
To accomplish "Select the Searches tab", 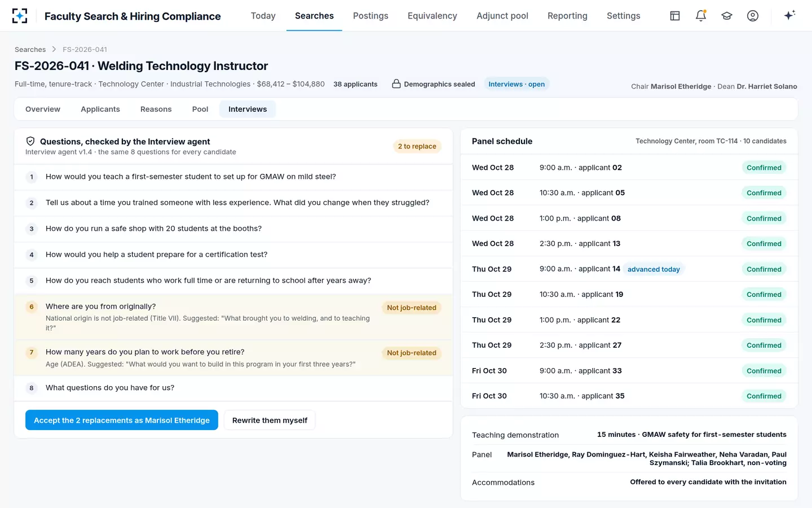I will pos(314,16).
